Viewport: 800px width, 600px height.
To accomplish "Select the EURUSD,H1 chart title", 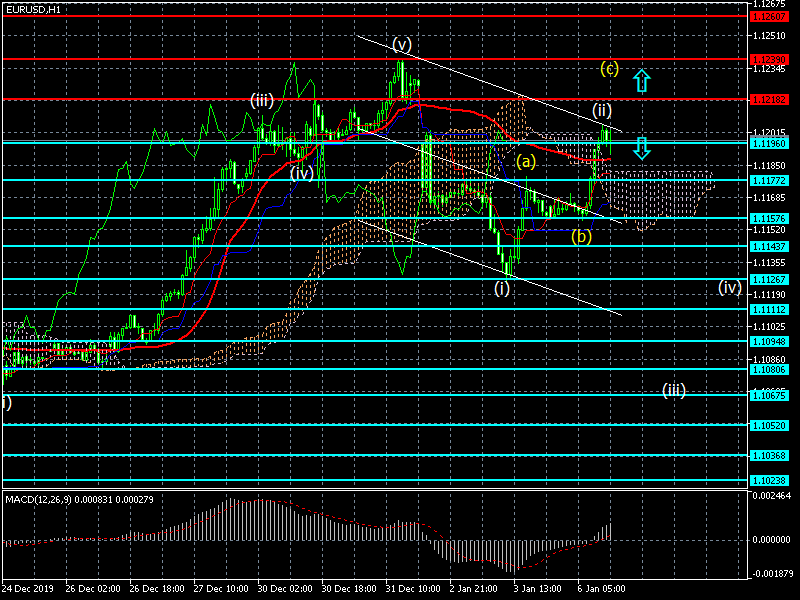I will click(33, 10).
